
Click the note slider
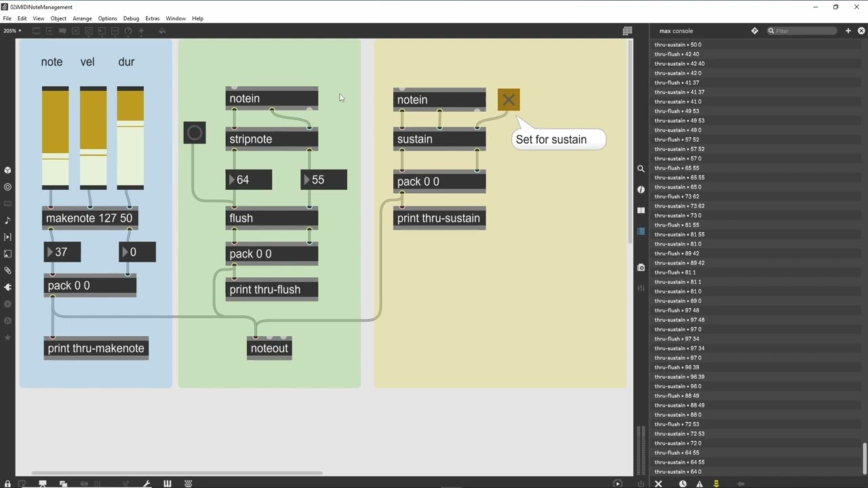coord(55,138)
